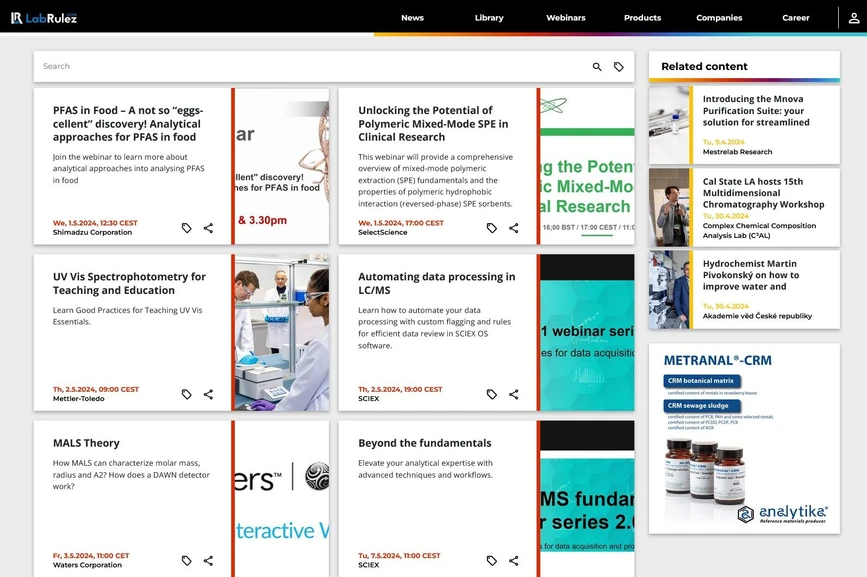
Task: Open the tag filter icon beside the search magnifier
Action: 619,66
